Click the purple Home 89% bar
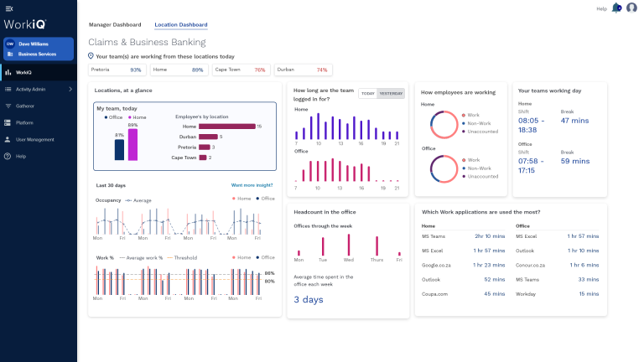 132,144
